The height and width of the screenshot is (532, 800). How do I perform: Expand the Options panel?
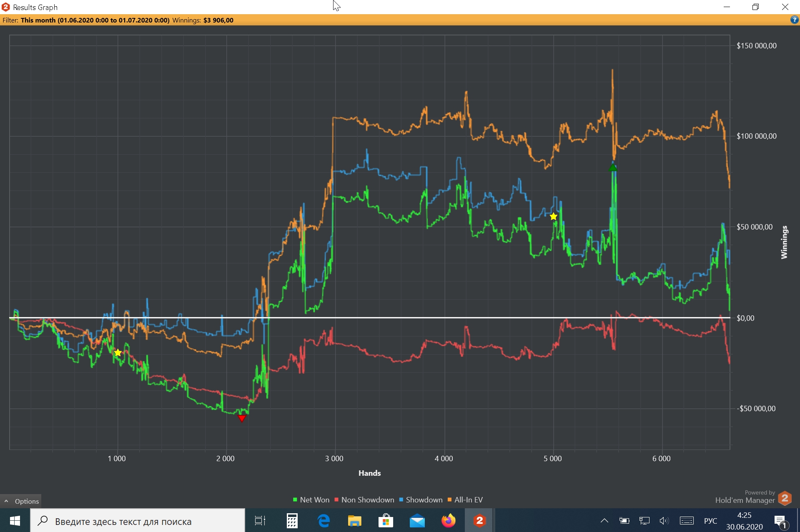tap(21, 501)
